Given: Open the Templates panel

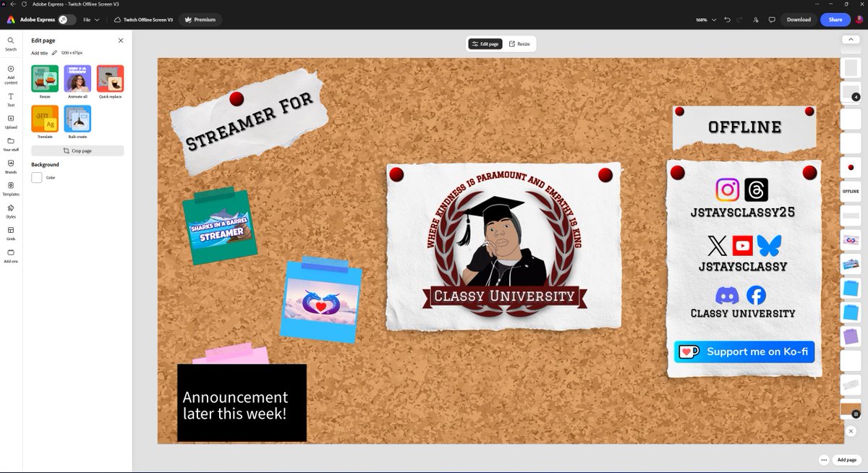Looking at the screenshot, I should click(11, 189).
